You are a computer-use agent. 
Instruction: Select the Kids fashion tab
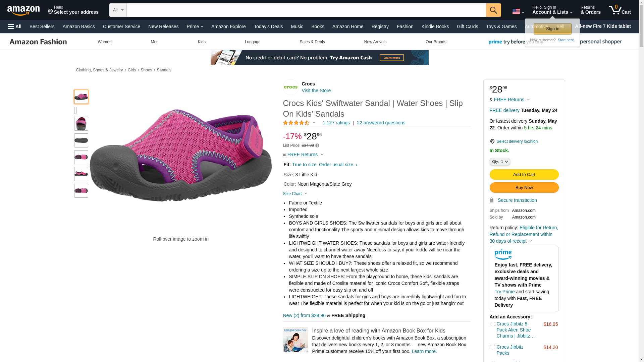coord(202,42)
